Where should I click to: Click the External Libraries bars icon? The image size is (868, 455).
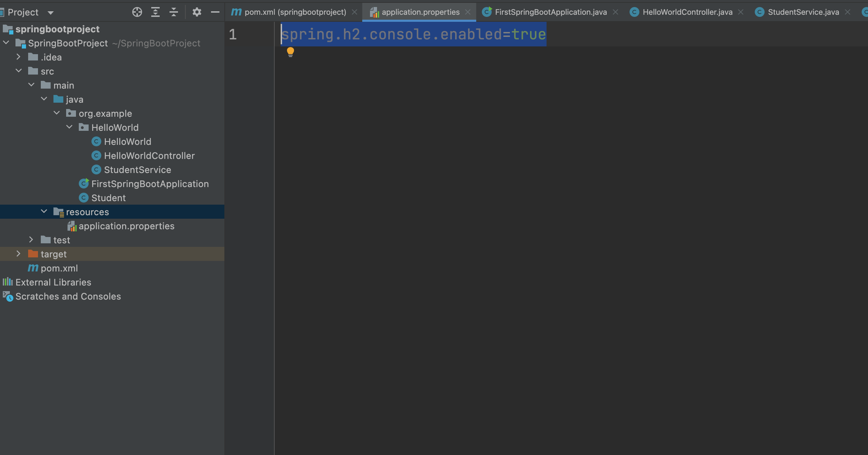pos(8,282)
